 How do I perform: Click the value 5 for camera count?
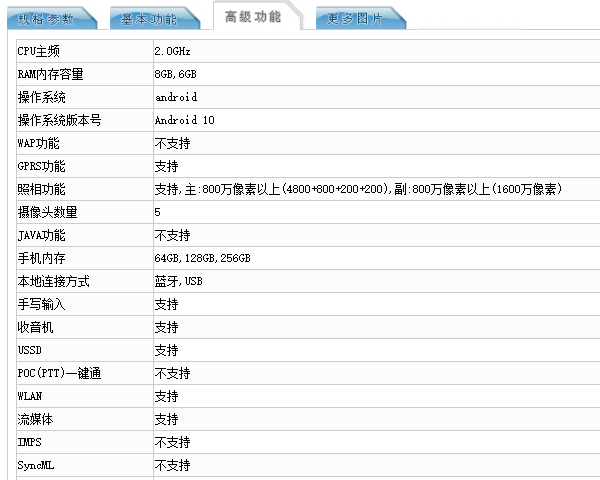click(157, 212)
